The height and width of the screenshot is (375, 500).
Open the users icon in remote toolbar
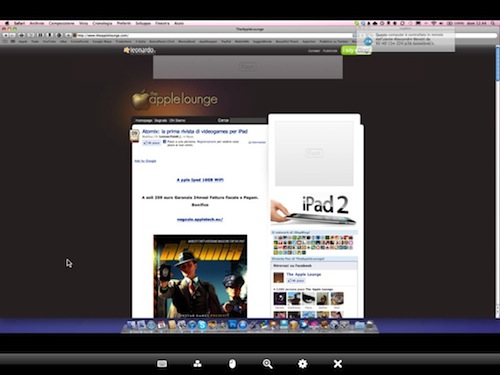click(197, 363)
